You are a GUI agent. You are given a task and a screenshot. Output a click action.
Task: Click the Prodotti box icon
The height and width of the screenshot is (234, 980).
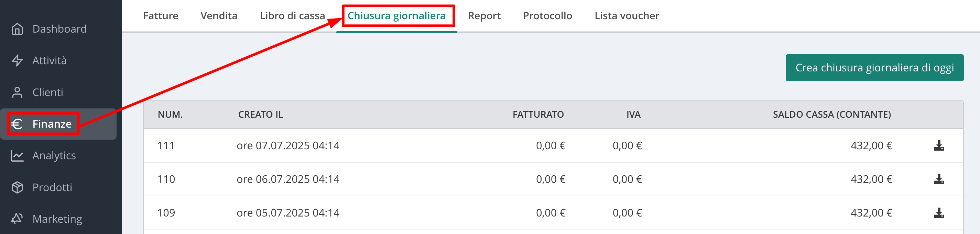pos(17,187)
